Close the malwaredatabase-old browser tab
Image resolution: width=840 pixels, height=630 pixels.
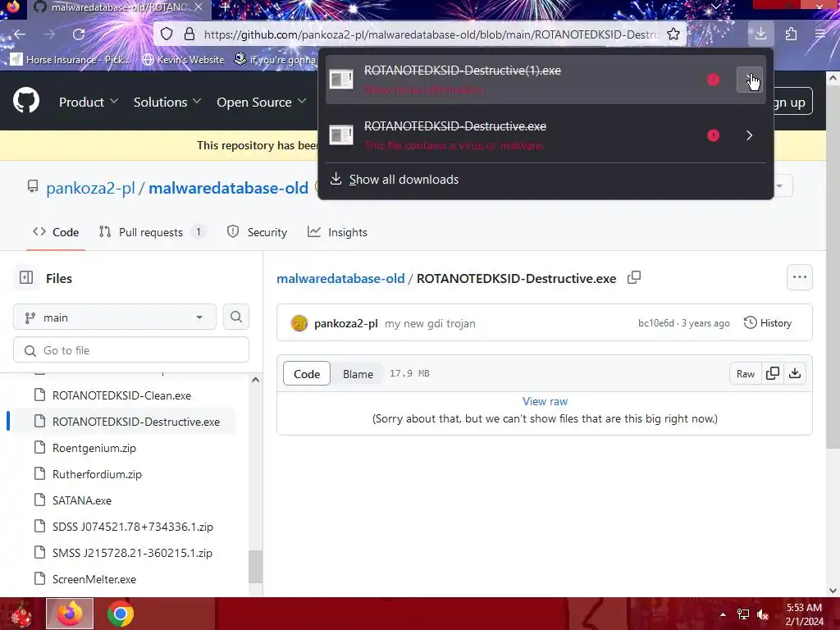199,7
